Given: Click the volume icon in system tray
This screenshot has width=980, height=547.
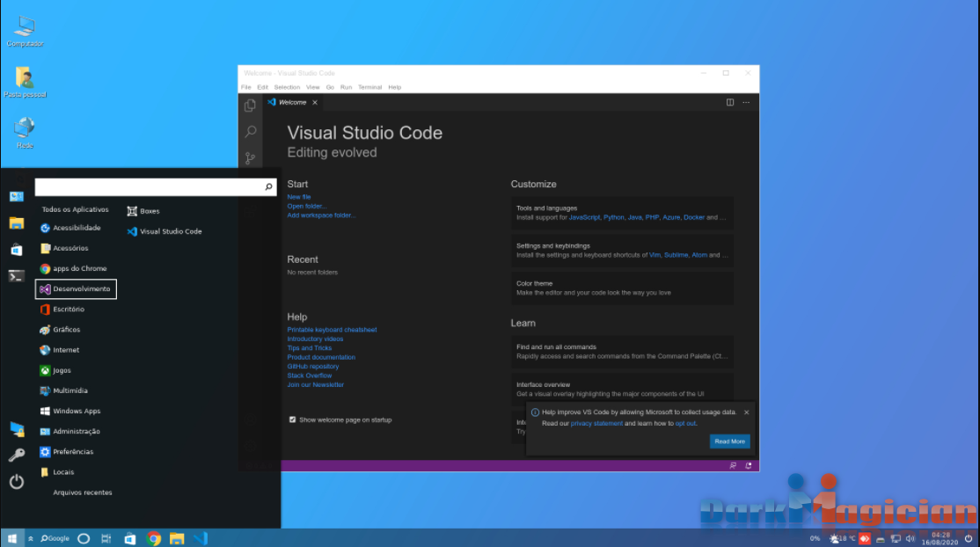Looking at the screenshot, I should tap(910, 538).
